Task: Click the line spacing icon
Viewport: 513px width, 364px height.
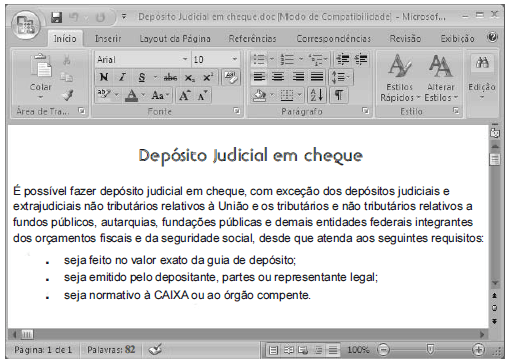Action: [340, 77]
